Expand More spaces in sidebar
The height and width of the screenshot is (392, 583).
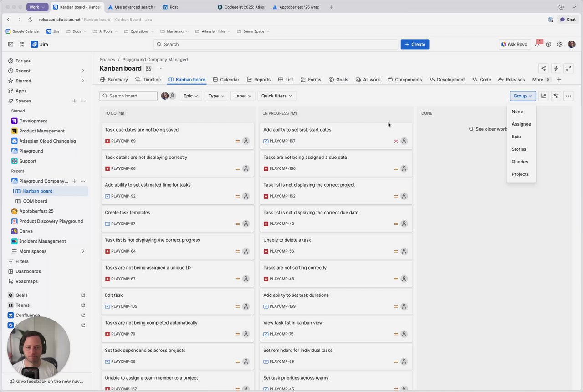click(x=83, y=251)
